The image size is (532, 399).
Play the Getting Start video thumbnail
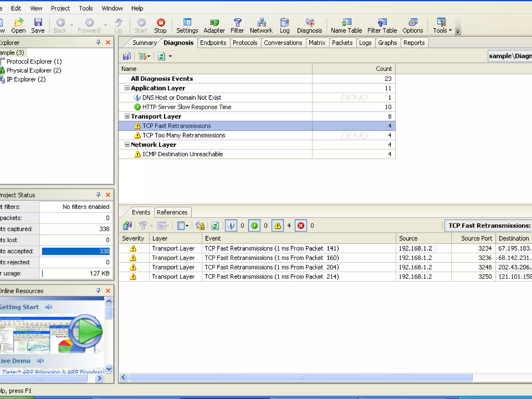85,332
